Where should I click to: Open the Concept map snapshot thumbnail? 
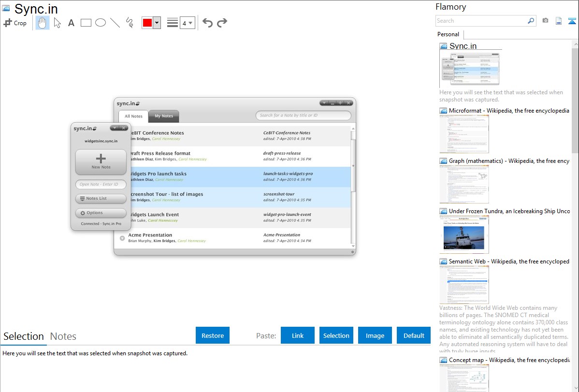point(464,378)
